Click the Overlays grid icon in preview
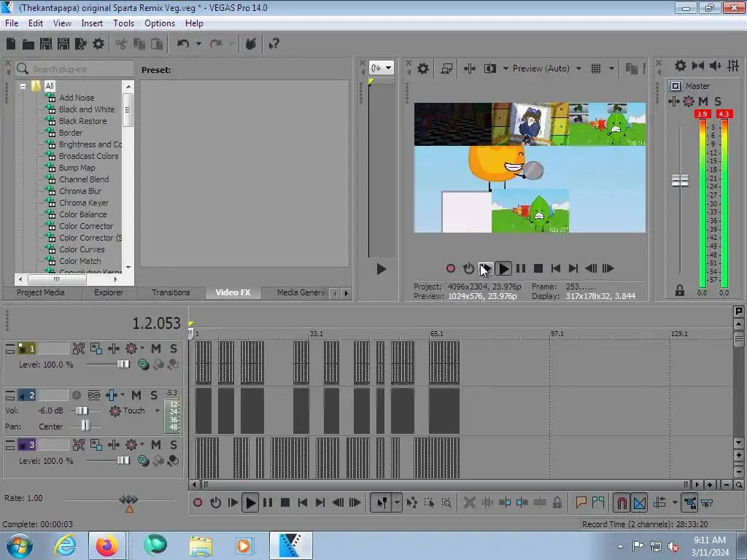The image size is (747, 560). [x=596, y=69]
